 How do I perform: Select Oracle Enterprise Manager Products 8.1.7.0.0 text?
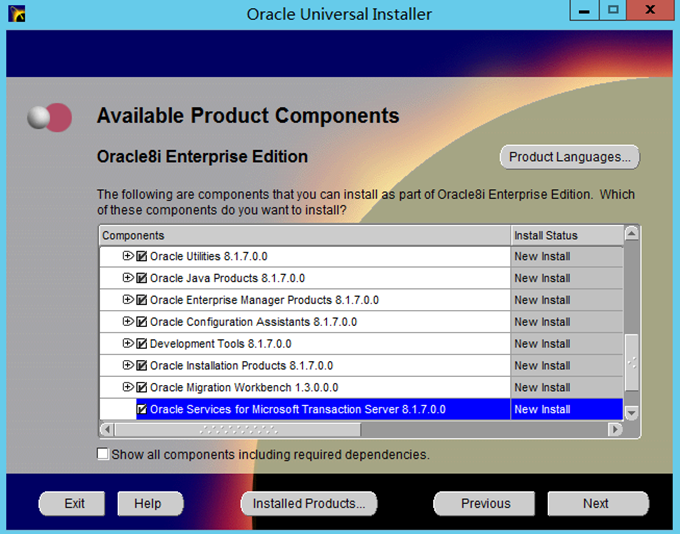[264, 300]
